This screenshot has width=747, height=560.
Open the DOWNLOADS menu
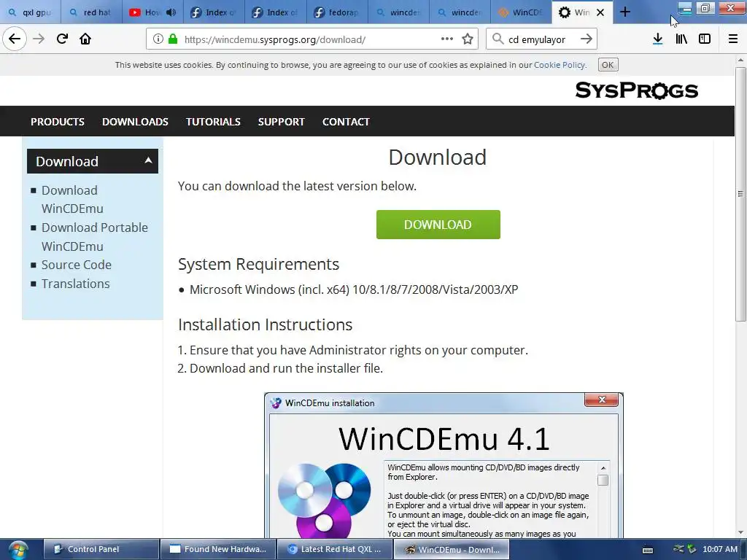pyautogui.click(x=135, y=122)
